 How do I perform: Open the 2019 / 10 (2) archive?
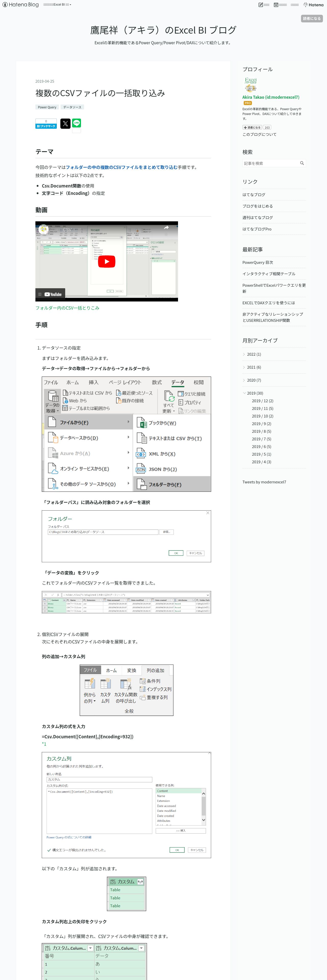pyautogui.click(x=262, y=416)
